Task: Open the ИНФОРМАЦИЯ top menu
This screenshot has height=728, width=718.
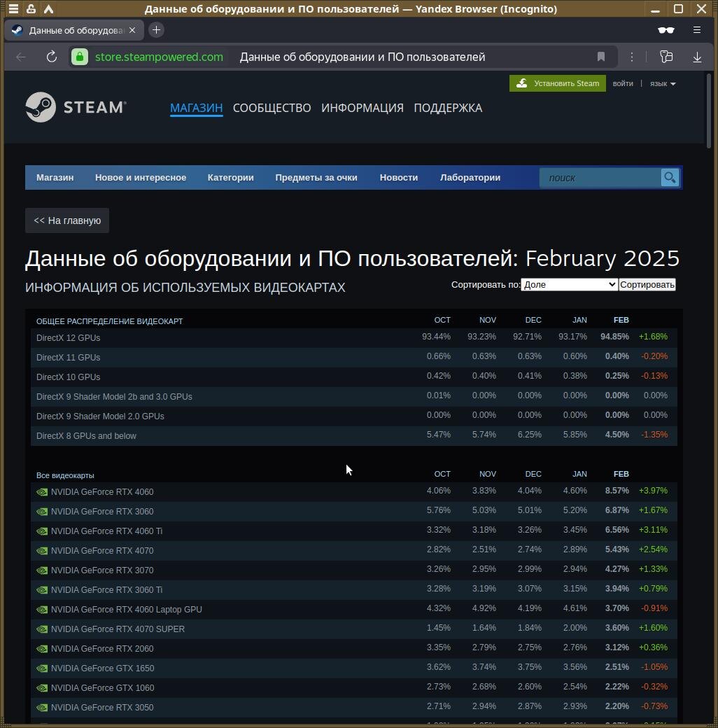Action: [362, 108]
